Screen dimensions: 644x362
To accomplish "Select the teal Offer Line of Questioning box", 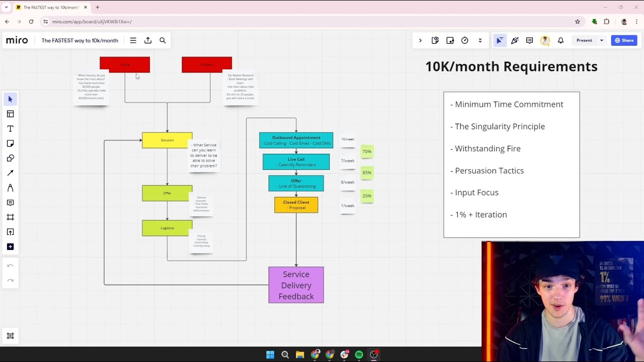I will click(296, 183).
